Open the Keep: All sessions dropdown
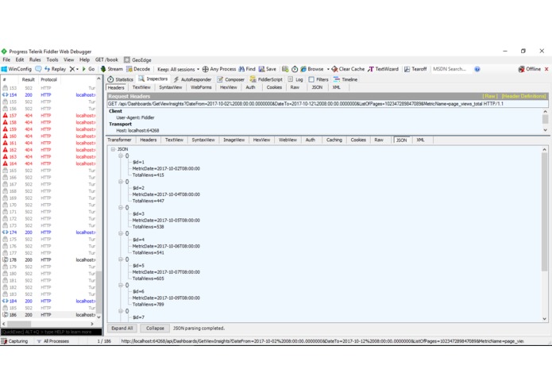The image size is (552, 392). [178, 69]
